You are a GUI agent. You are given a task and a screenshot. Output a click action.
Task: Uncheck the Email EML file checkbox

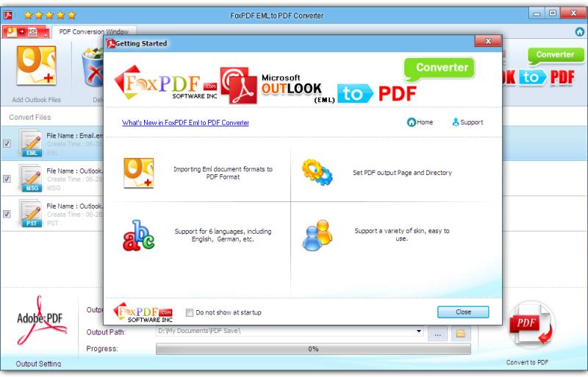click(7, 143)
